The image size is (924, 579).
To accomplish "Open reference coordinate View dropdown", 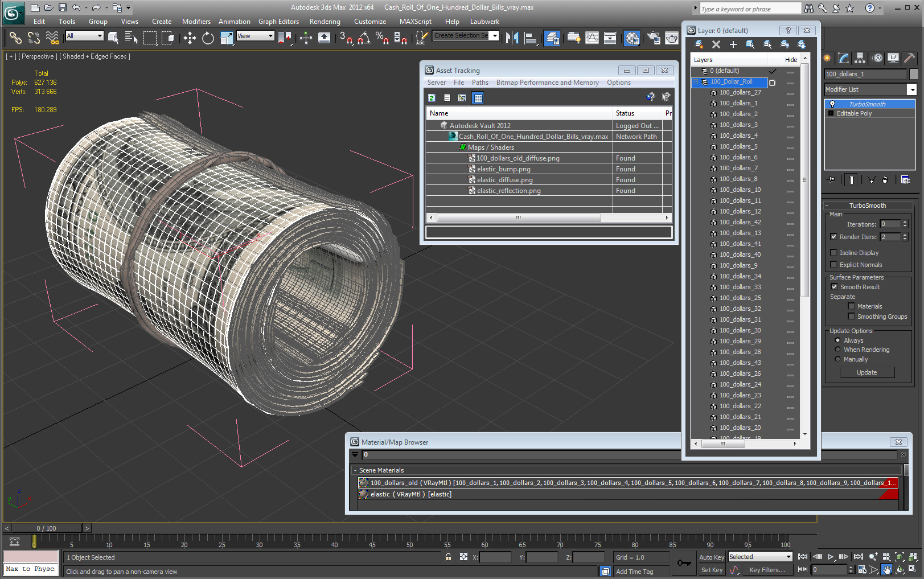I will [256, 36].
